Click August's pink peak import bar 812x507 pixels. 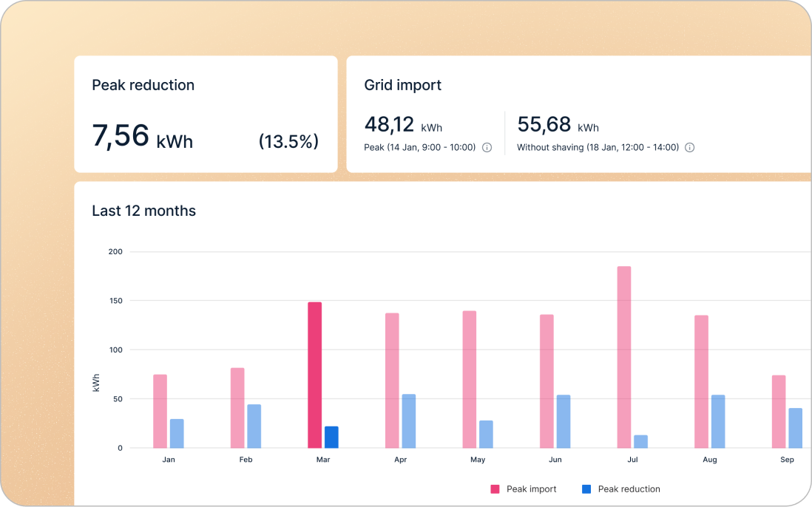[701, 381]
